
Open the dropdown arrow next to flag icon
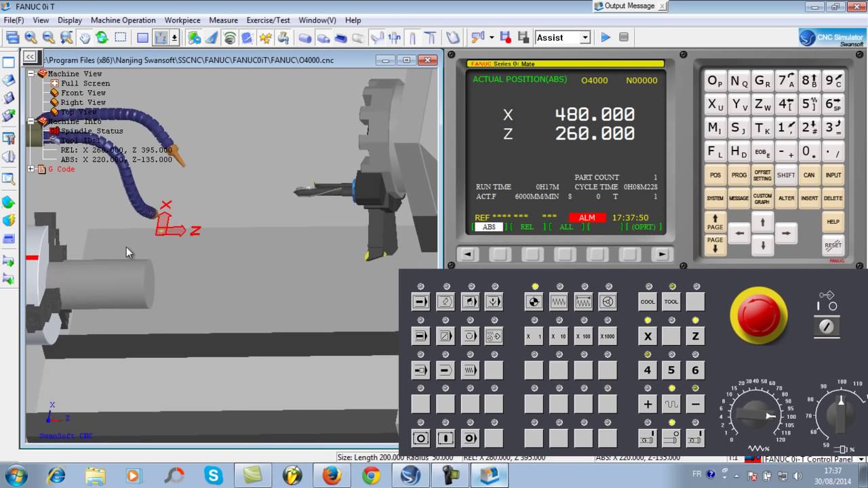point(491,37)
